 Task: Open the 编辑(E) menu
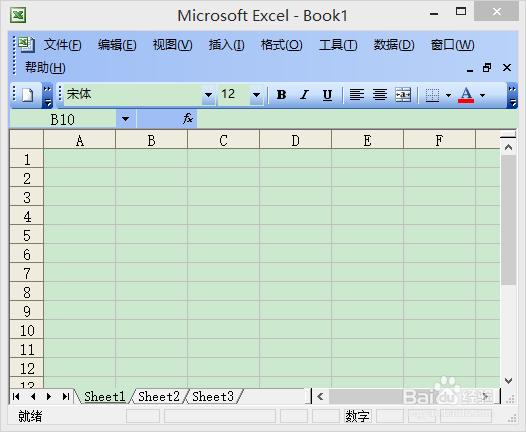click(117, 45)
